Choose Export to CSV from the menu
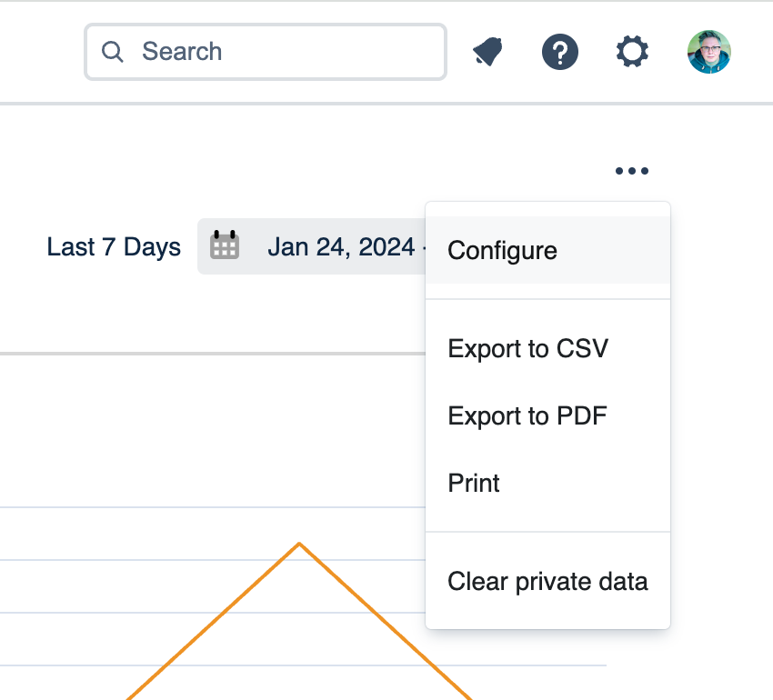773x700 pixels. (x=527, y=348)
